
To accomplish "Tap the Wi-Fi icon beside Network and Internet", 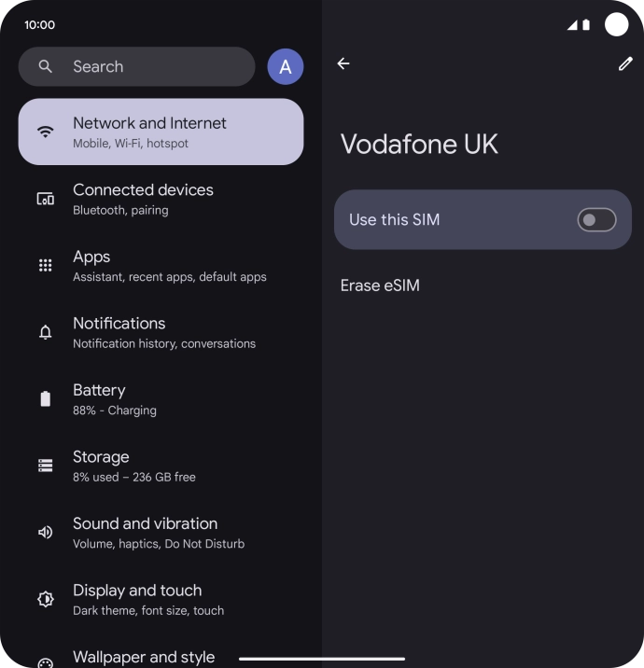I will [45, 132].
